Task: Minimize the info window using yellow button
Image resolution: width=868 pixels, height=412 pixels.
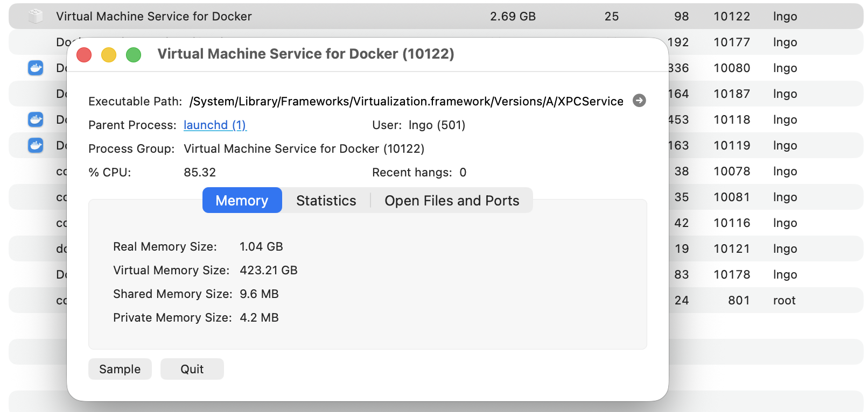Action: pos(109,55)
